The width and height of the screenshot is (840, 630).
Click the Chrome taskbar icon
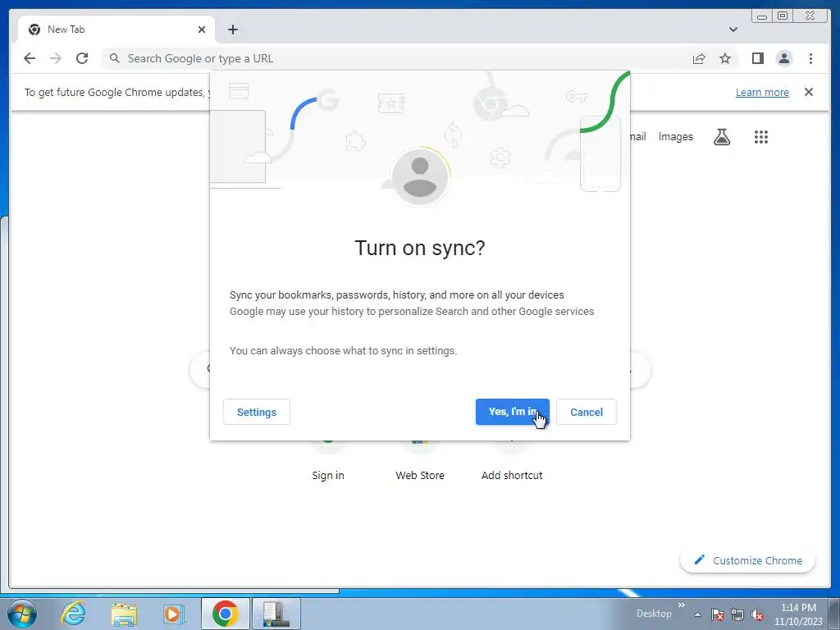pos(225,614)
